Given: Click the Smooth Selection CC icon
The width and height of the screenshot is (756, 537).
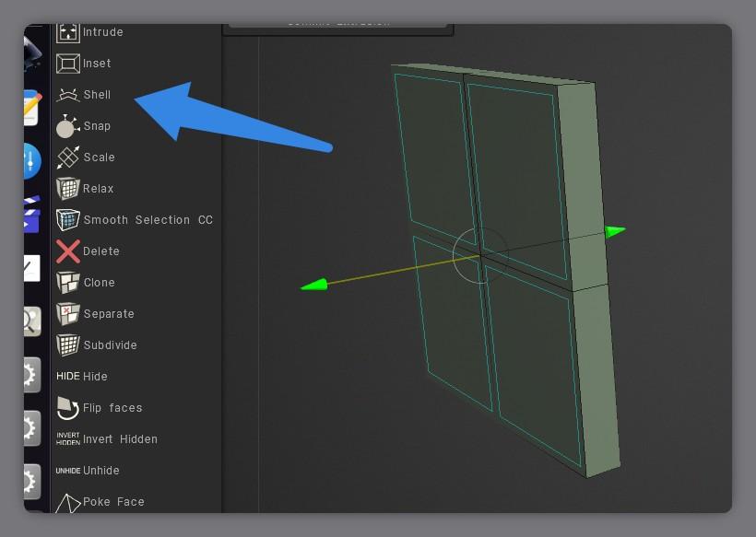Looking at the screenshot, I should [68, 219].
